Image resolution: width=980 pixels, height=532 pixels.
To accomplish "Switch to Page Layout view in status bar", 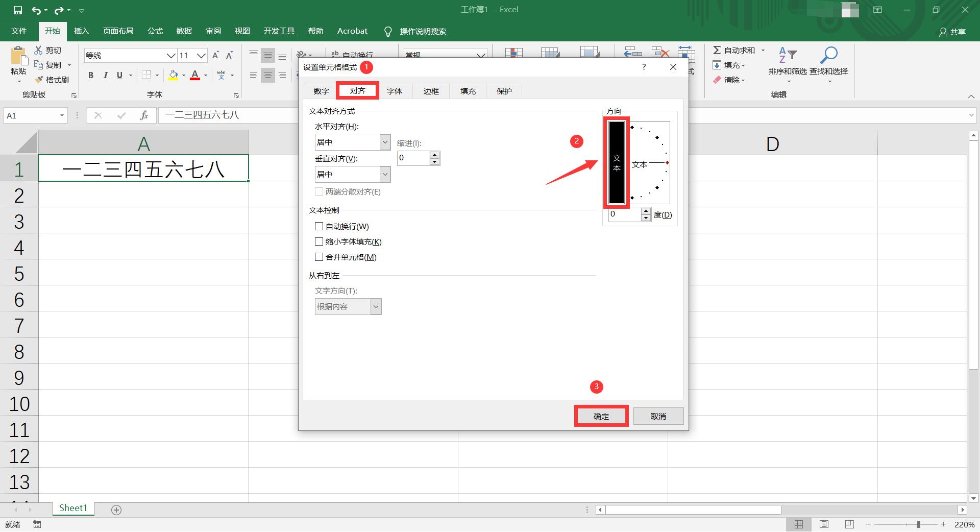I will (824, 524).
